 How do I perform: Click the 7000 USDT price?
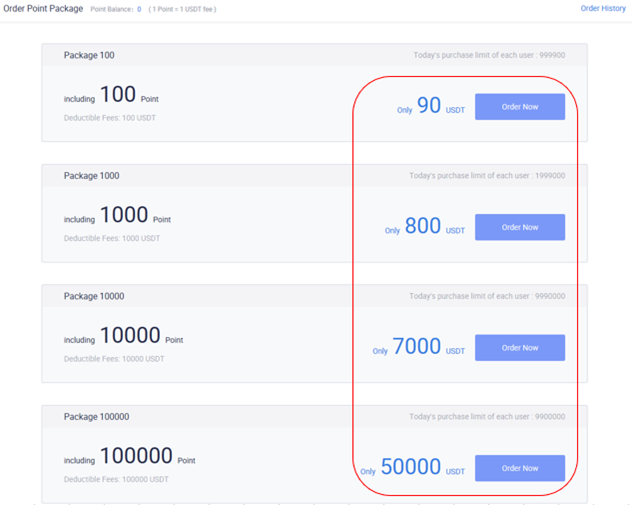(419, 347)
